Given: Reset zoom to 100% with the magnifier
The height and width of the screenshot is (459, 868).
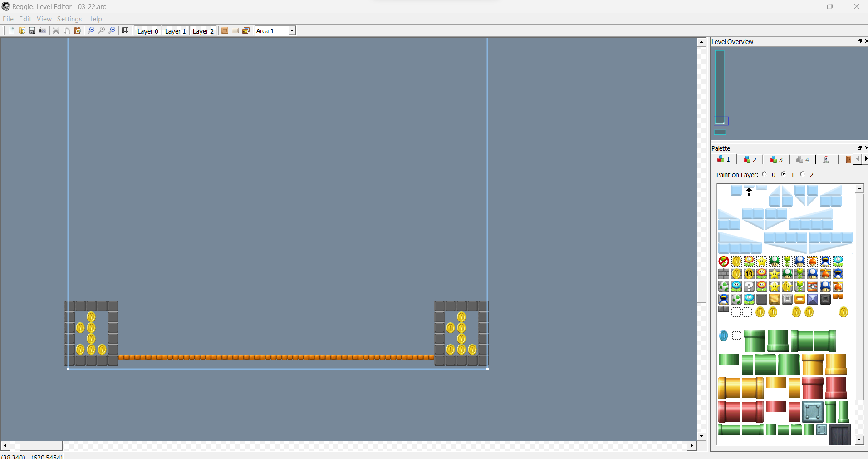Looking at the screenshot, I should (101, 30).
